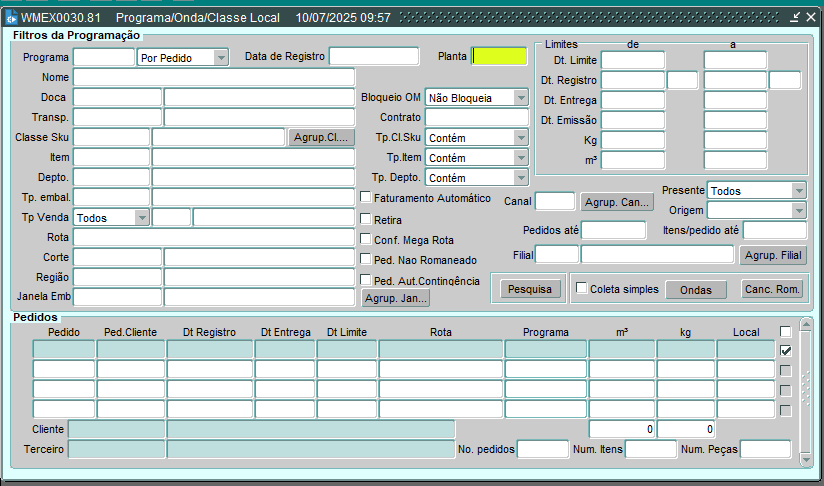Restore down the Programa/Onda window
The width and height of the screenshot is (824, 486).
(795, 17)
